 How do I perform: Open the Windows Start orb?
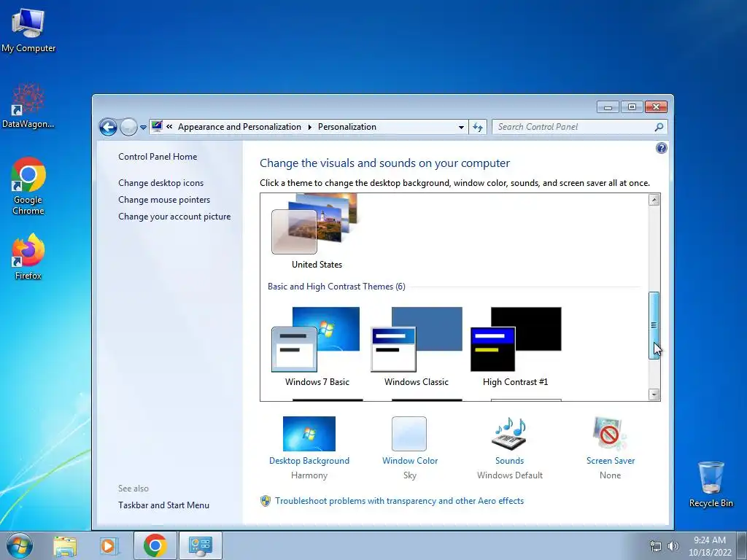[x=20, y=545]
